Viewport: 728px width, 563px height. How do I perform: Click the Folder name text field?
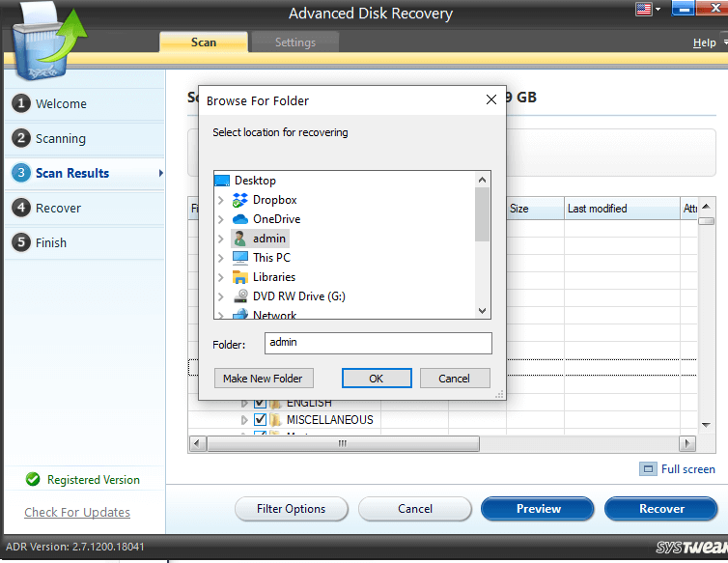378,343
